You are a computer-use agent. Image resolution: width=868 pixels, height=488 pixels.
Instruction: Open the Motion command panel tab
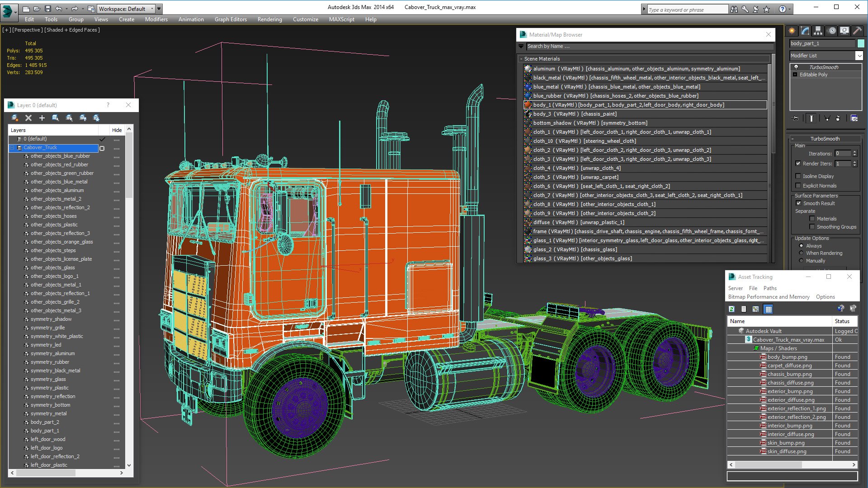832,31
